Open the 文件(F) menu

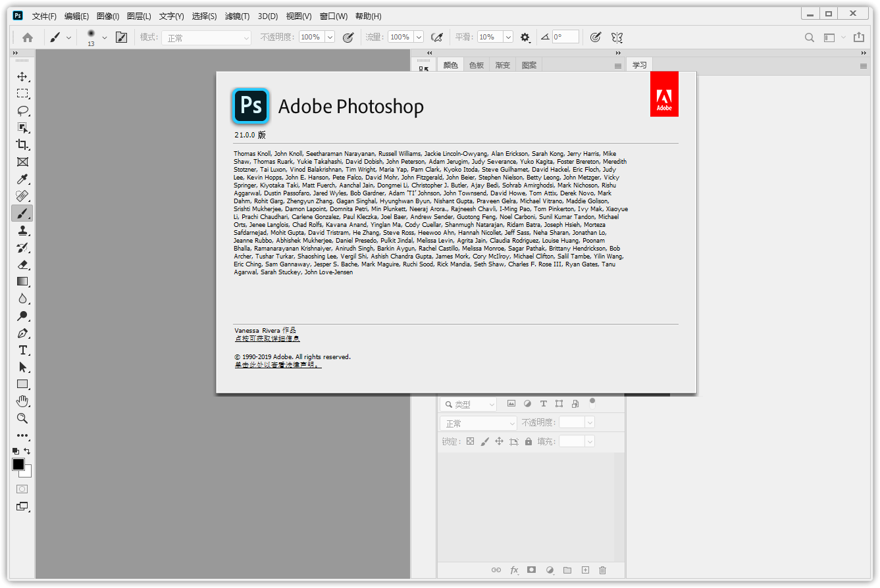(x=44, y=16)
